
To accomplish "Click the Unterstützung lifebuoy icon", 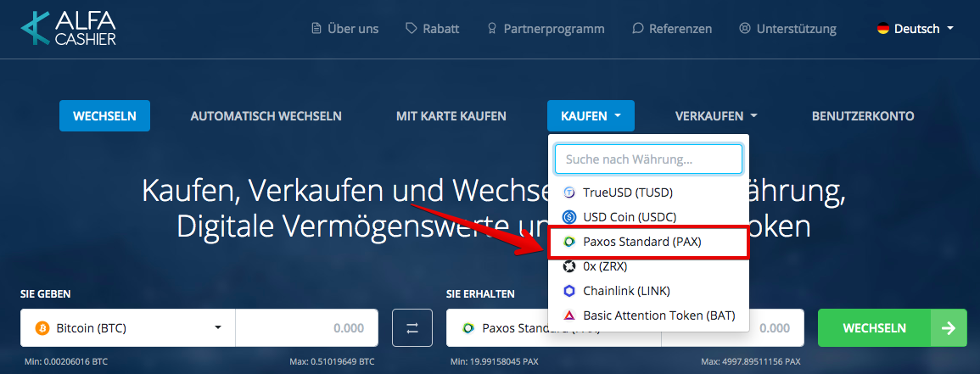I will pos(744,29).
